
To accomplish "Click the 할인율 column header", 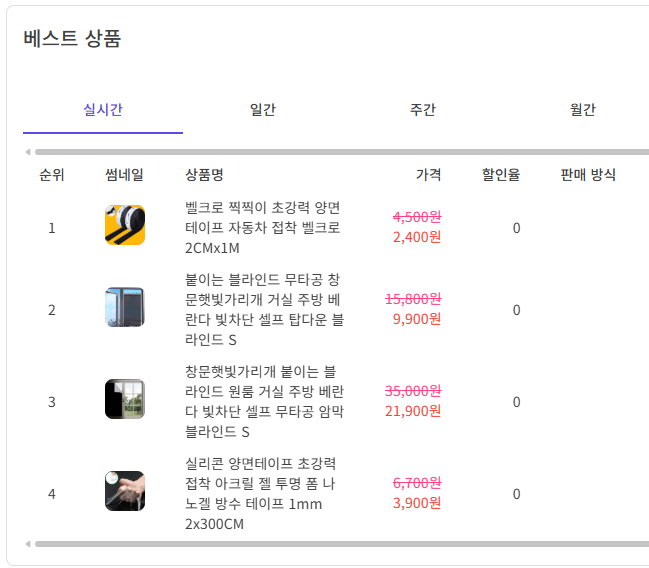I will [501, 174].
